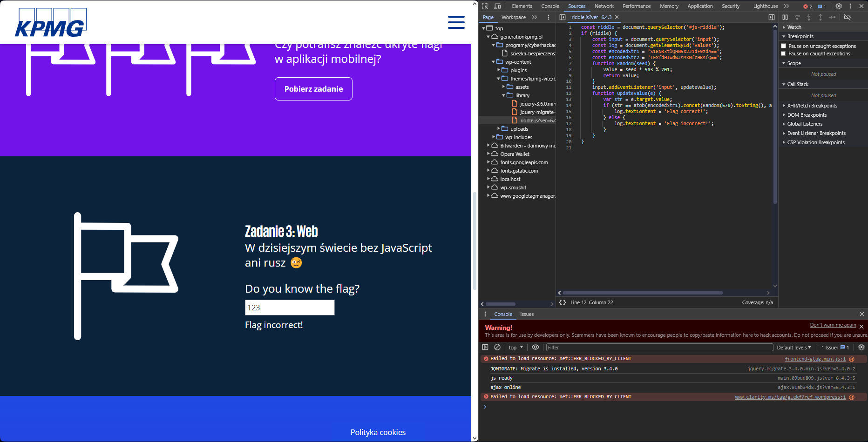The image size is (868, 442).
Task: Switch to the Network panel
Action: [x=604, y=6]
